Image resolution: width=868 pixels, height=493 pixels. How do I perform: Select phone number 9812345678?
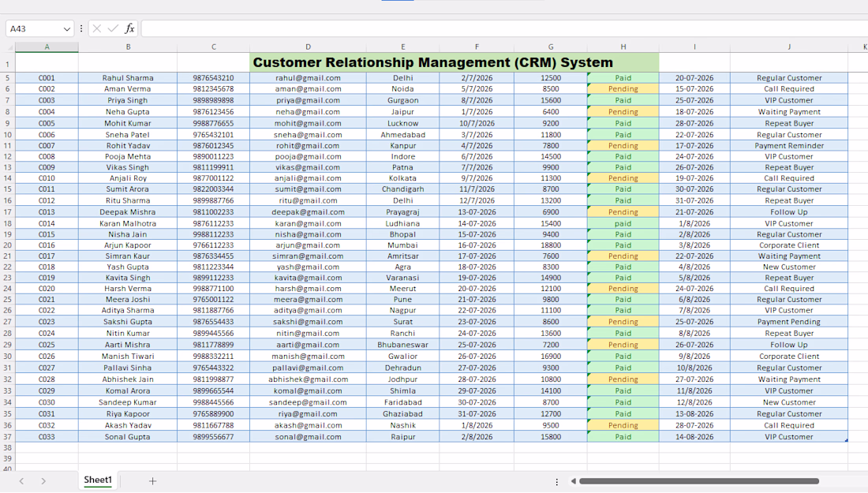214,88
